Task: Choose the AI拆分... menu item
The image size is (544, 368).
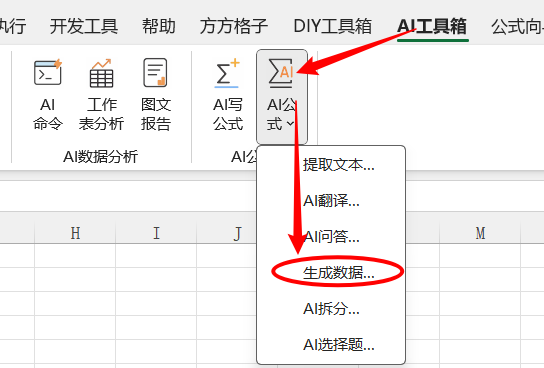Action: tap(331, 309)
